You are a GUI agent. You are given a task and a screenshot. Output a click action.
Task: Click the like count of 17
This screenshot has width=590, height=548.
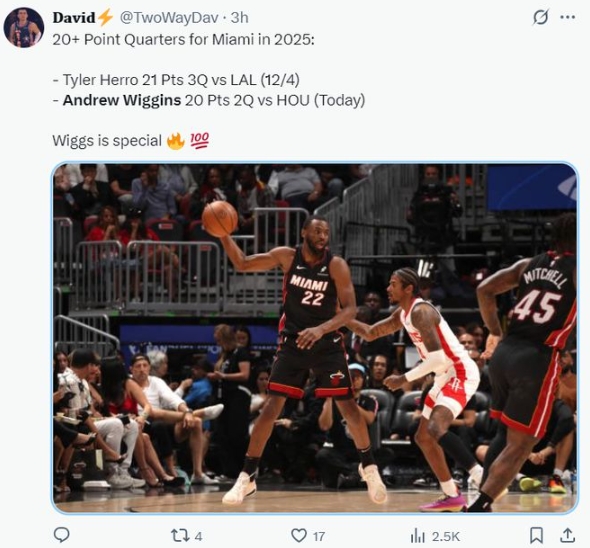(x=319, y=536)
